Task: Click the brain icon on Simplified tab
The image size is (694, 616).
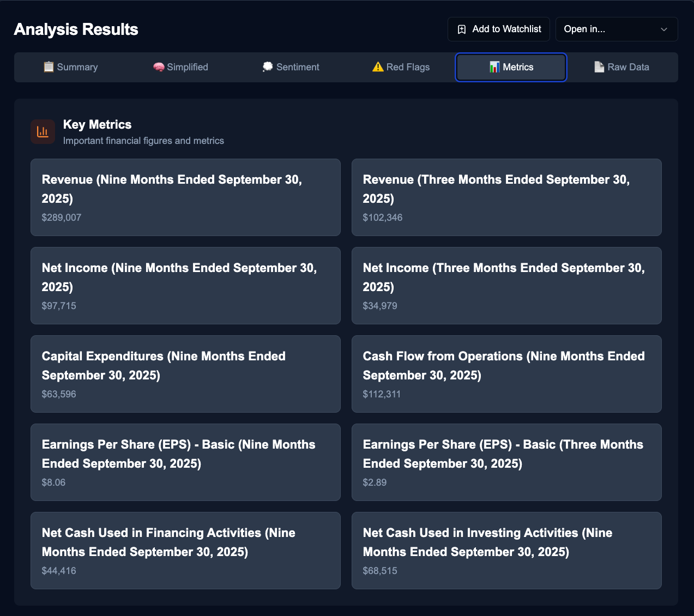Action: coord(159,67)
